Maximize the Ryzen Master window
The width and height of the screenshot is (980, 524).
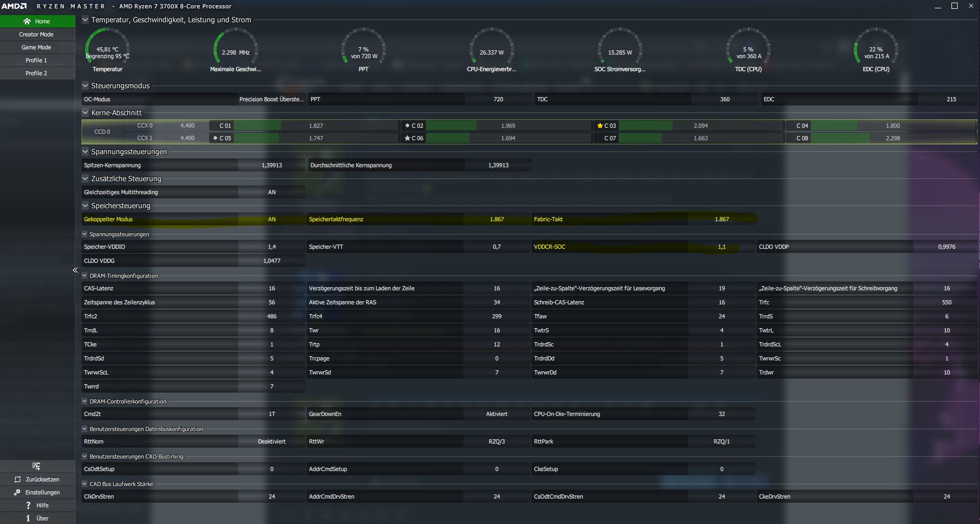tap(955, 6)
